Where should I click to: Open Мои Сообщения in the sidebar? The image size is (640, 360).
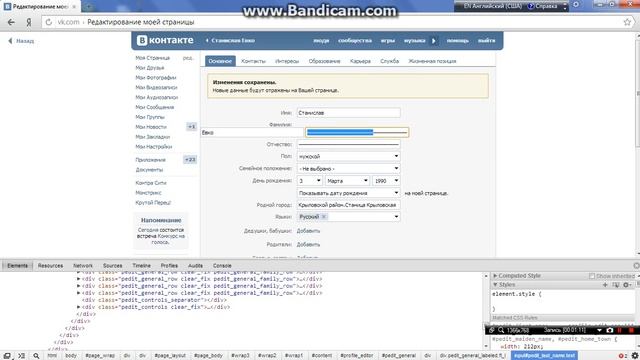tap(155, 107)
